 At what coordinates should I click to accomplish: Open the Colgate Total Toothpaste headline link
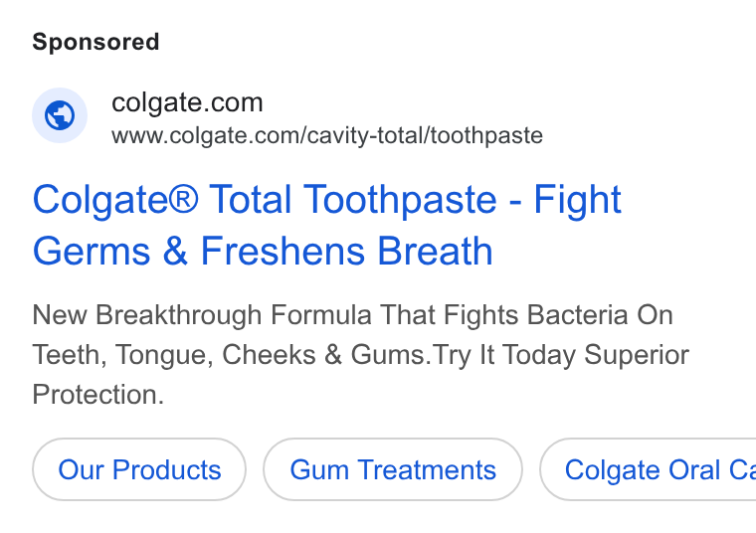327,225
